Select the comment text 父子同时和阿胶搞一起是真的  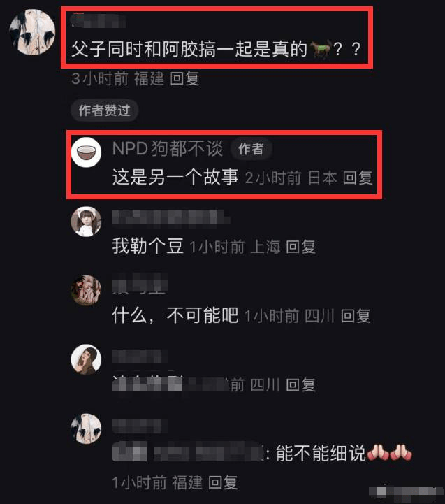point(189,49)
